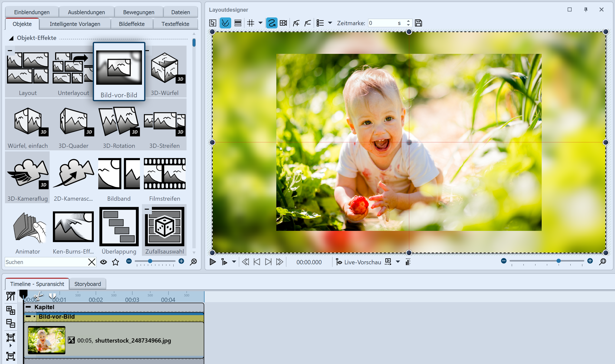Toggle the eye visibility filter icon
Viewport: 615px width, 364px height.
(103, 262)
